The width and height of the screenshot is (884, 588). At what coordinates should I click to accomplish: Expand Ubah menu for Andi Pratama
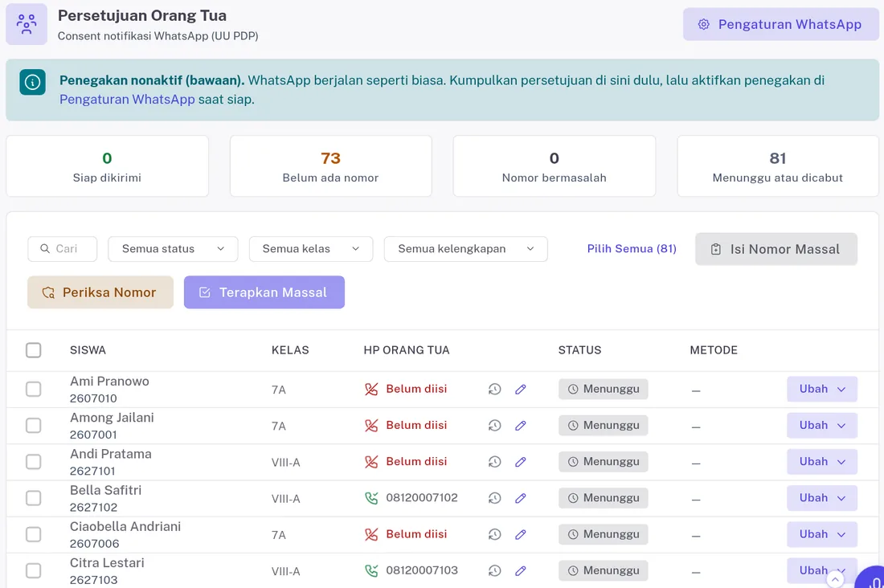click(822, 462)
